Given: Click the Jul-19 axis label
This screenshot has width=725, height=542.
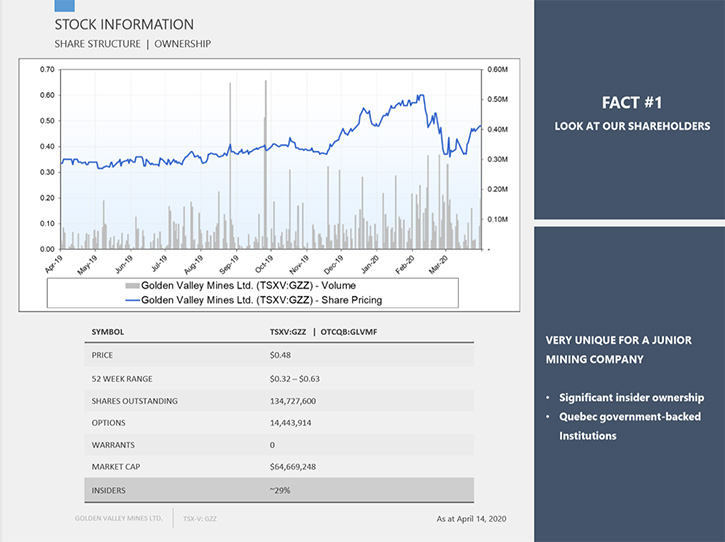Looking at the screenshot, I should (160, 264).
